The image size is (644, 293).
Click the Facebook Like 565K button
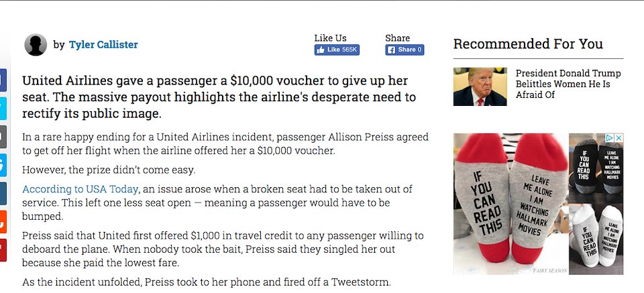tap(337, 50)
